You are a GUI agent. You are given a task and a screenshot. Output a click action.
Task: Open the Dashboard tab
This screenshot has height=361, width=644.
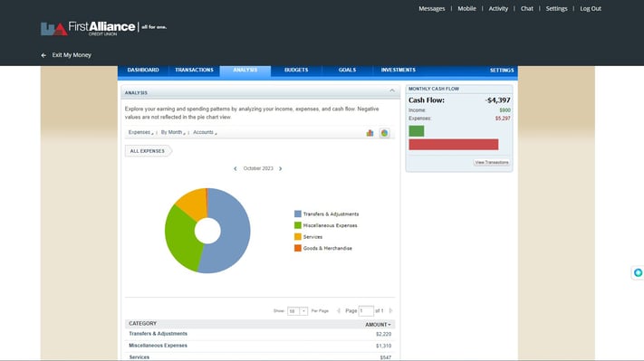[x=143, y=71]
